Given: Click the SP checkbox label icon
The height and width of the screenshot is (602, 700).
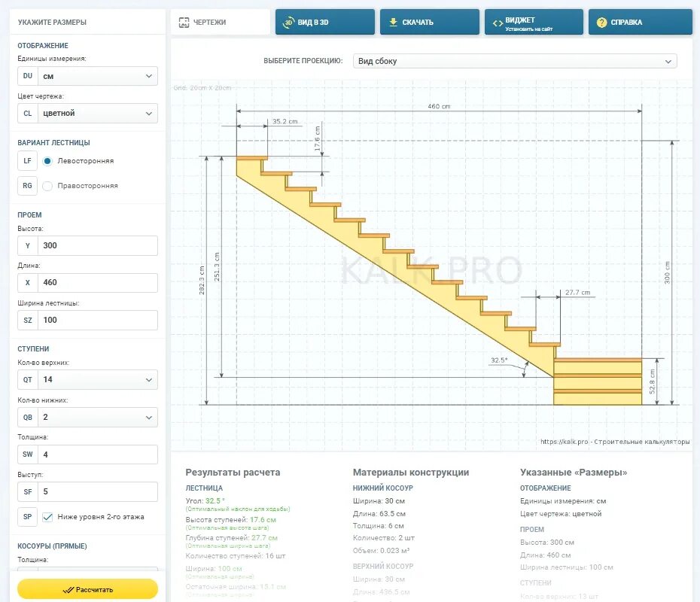Looking at the screenshot, I should 27,517.
